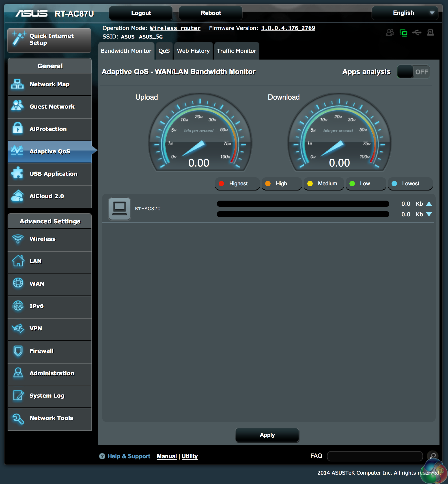448x484 pixels.
Task: Select the Medium priority filter
Action: point(323,184)
